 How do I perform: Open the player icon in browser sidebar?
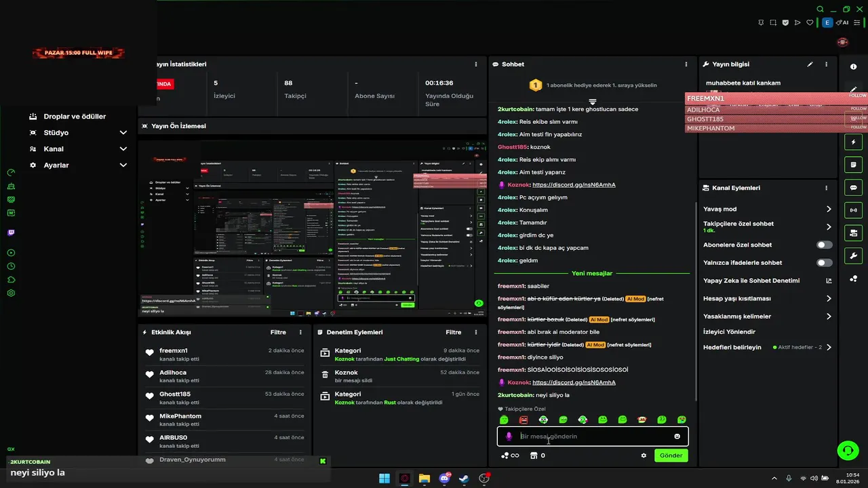[11, 253]
